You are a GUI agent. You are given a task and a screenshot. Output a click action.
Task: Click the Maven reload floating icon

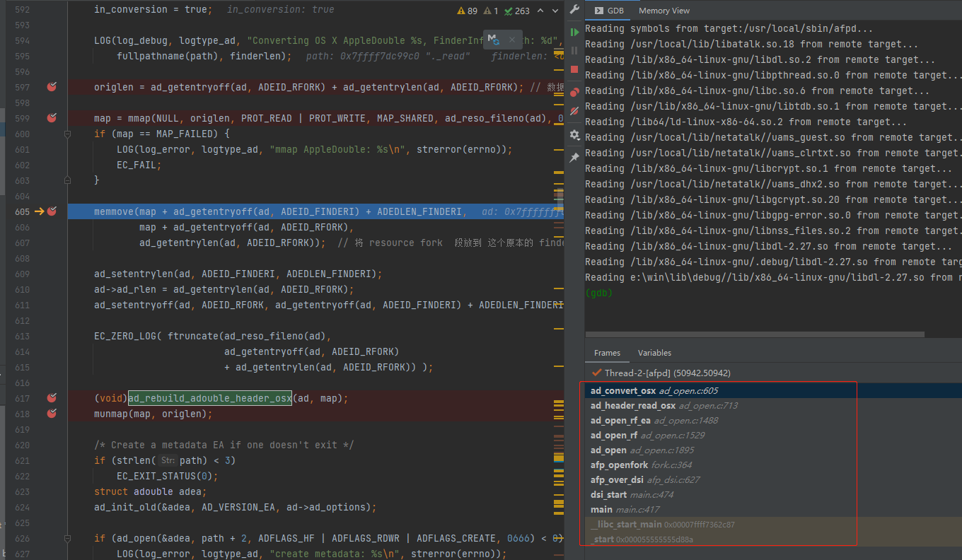pyautogui.click(x=494, y=40)
